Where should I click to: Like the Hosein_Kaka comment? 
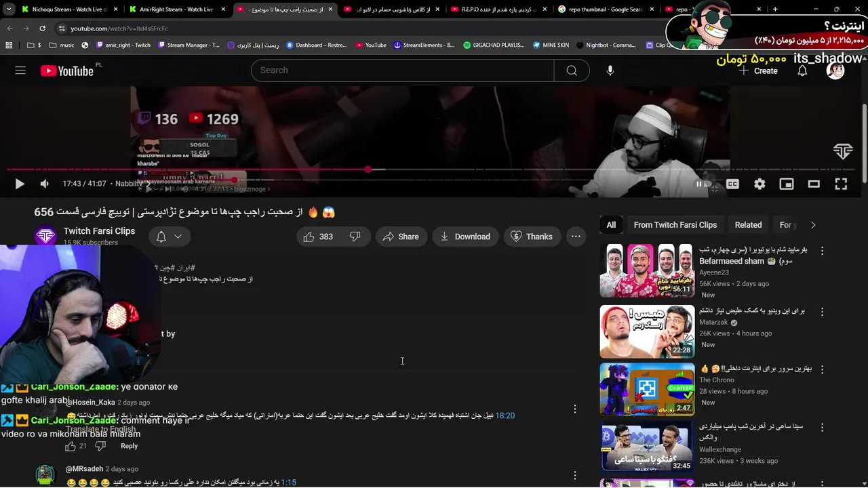point(71,446)
